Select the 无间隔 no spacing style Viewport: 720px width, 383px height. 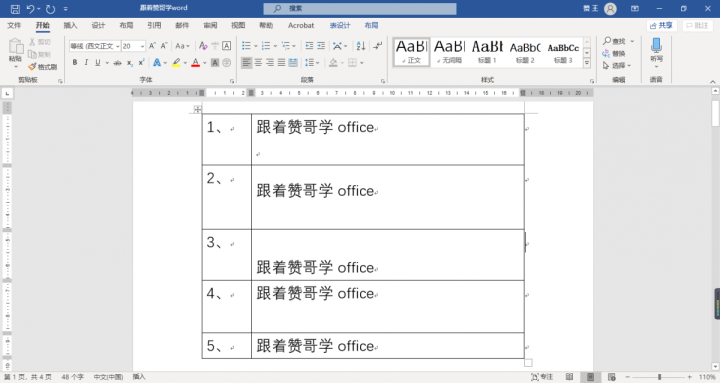coord(449,52)
